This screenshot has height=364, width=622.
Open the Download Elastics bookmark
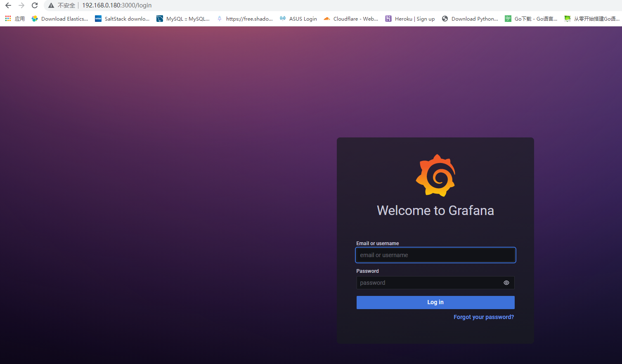tap(60, 19)
